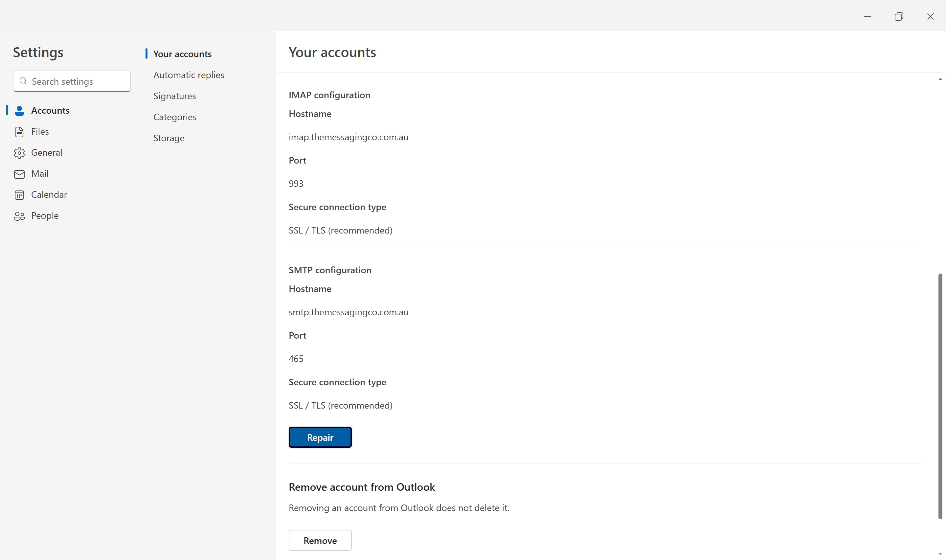The image size is (946, 560).
Task: Focus the Search settings field
Action: click(x=72, y=81)
